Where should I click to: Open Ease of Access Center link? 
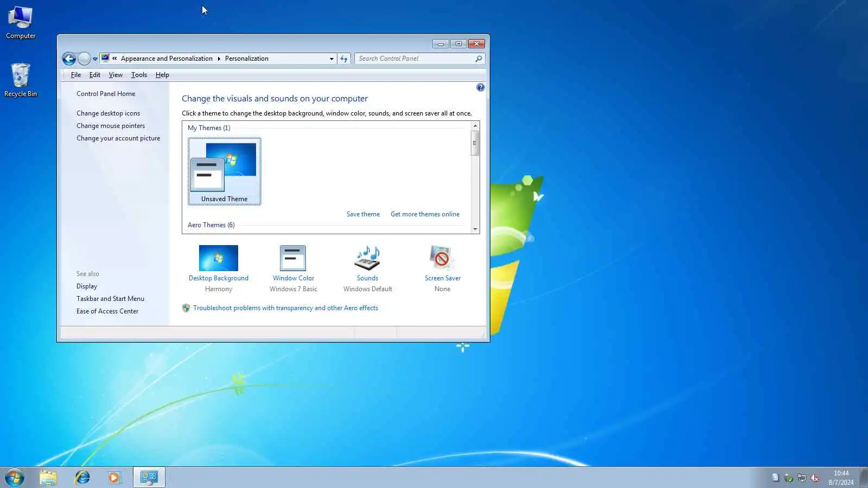point(107,311)
